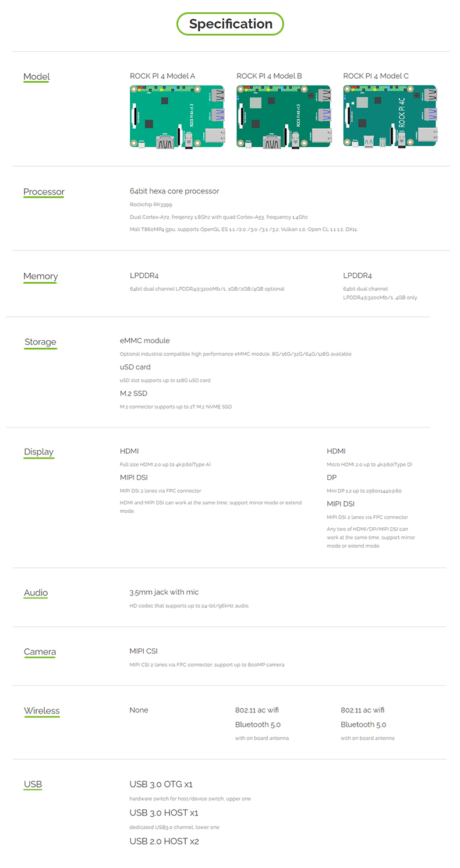Click the 'ROCK PI 4 Model A' title text
460x868 pixels.
point(162,76)
